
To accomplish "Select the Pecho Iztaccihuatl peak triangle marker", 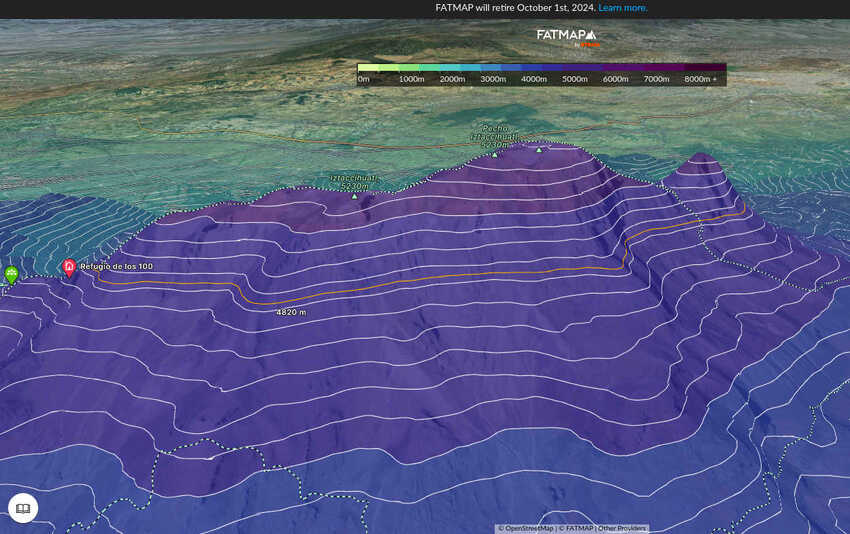I will (494, 154).
